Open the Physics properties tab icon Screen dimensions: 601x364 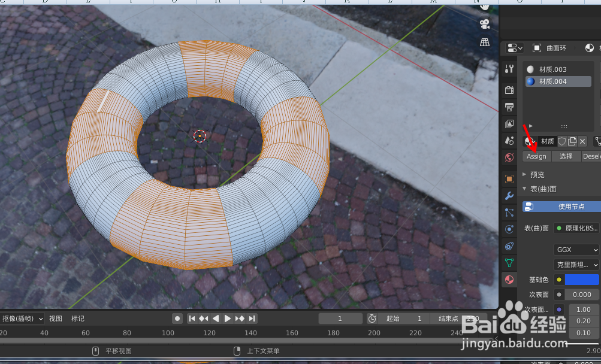(509, 229)
